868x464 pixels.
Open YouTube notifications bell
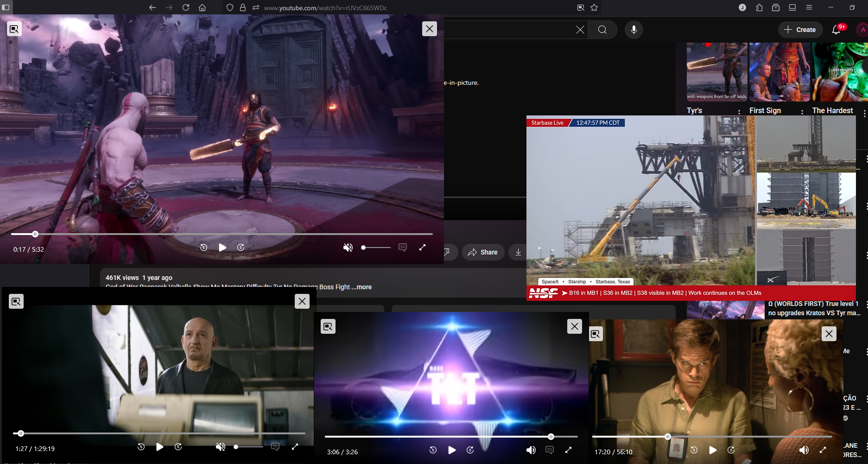836,30
